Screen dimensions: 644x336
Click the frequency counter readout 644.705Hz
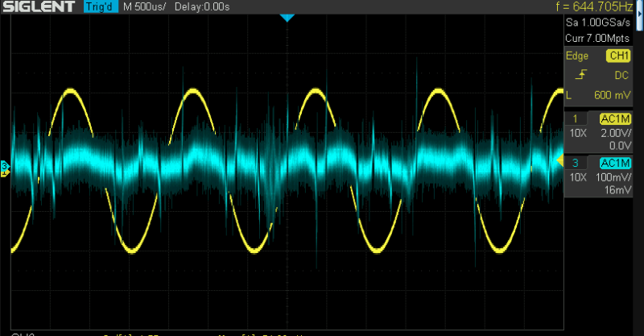600,9
